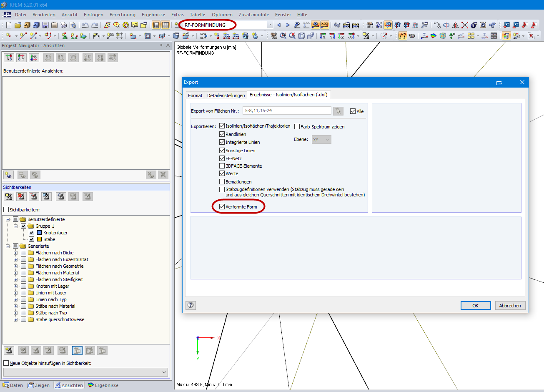The width and height of the screenshot is (544, 392).
Task: Uncheck the Randlinien checkbox
Action: 222,134
